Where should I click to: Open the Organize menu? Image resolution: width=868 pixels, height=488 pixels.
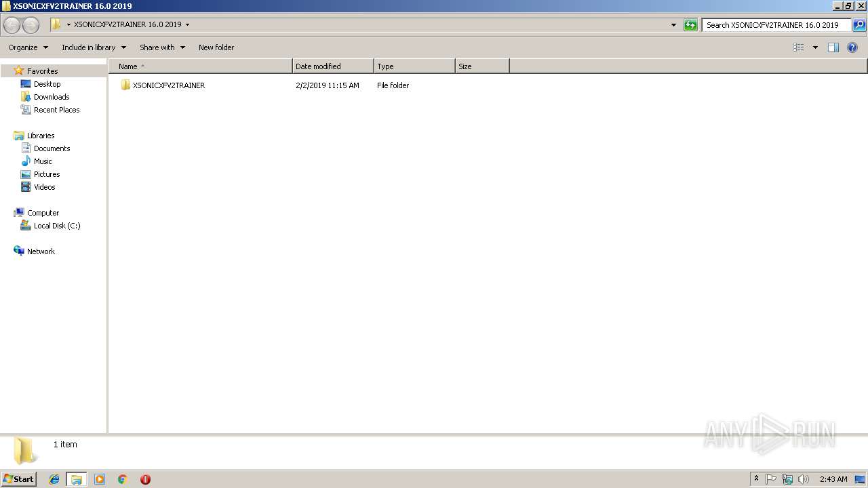click(x=28, y=47)
